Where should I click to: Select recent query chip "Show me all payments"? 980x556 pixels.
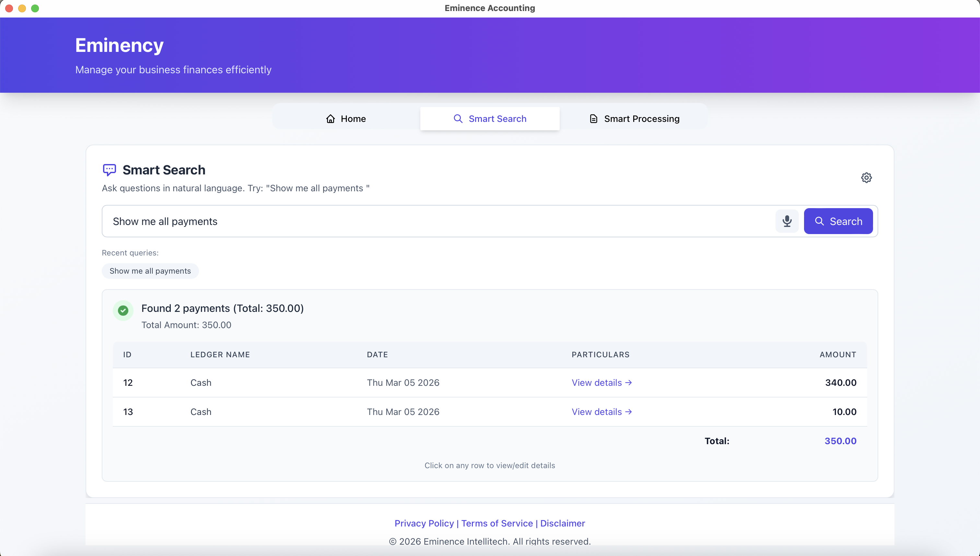pyautogui.click(x=150, y=271)
